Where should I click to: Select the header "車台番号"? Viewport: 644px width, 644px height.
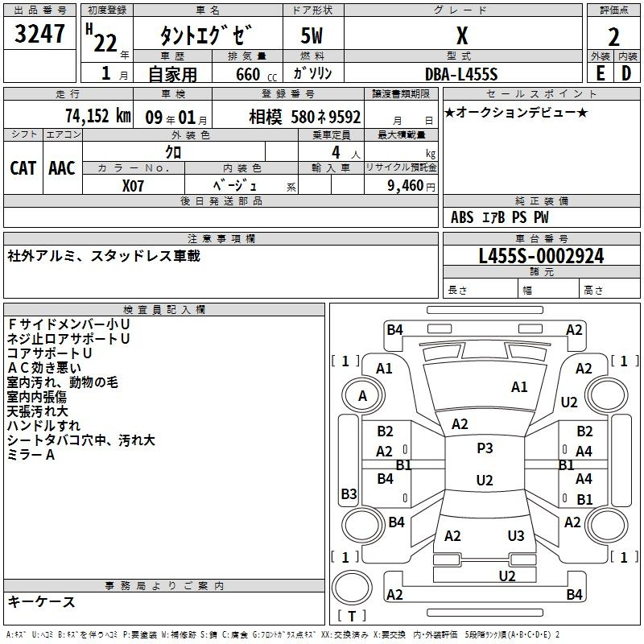[x=541, y=238]
